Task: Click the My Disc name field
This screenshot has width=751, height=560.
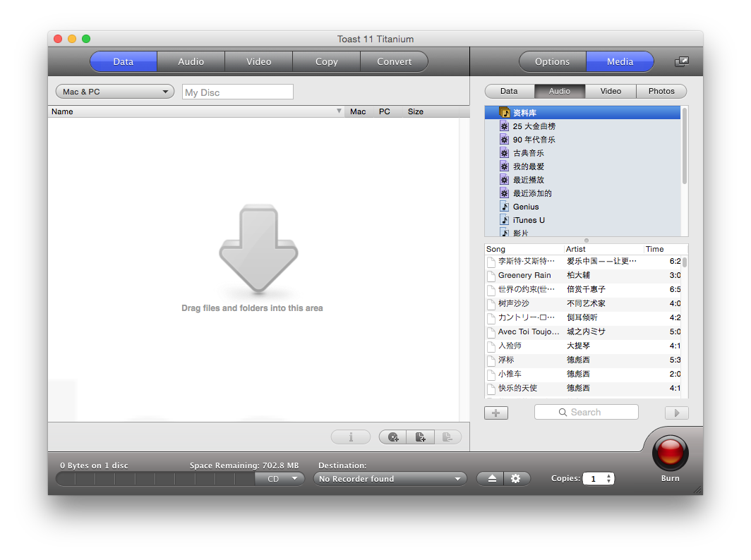Action: click(238, 92)
